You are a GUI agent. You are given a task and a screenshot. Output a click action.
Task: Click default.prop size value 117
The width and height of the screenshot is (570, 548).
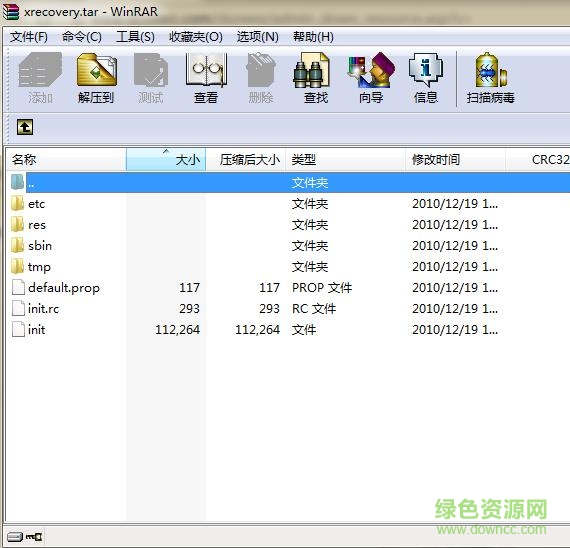tap(189, 288)
